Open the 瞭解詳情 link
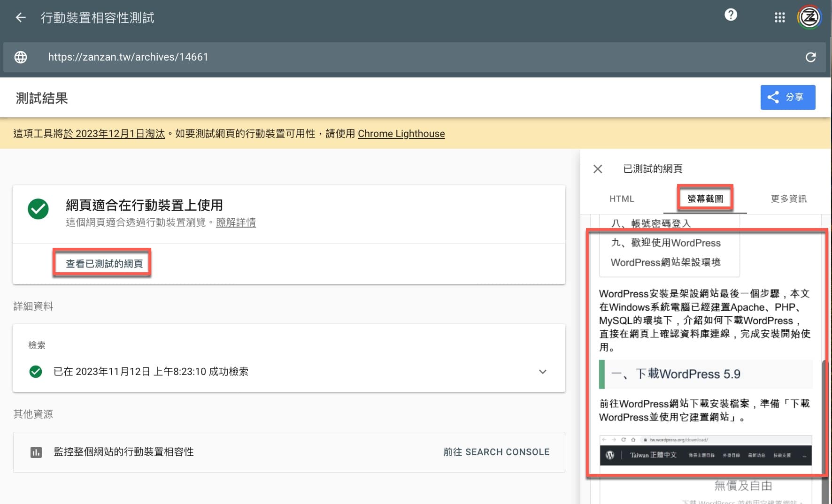The height and width of the screenshot is (504, 832). point(236,222)
